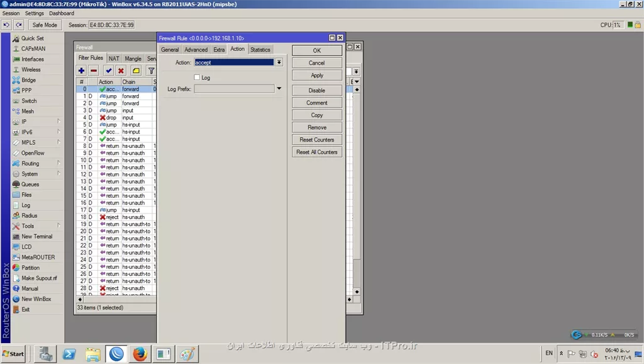Open Interfaces in sidebar
Screen dimensions: 644x364
click(33, 59)
